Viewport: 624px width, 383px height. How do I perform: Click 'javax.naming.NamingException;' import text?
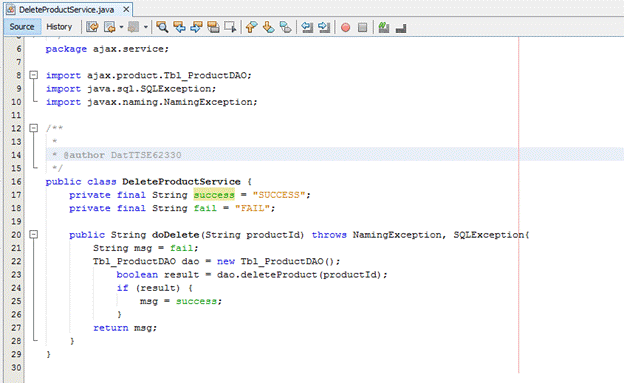tap(172, 102)
